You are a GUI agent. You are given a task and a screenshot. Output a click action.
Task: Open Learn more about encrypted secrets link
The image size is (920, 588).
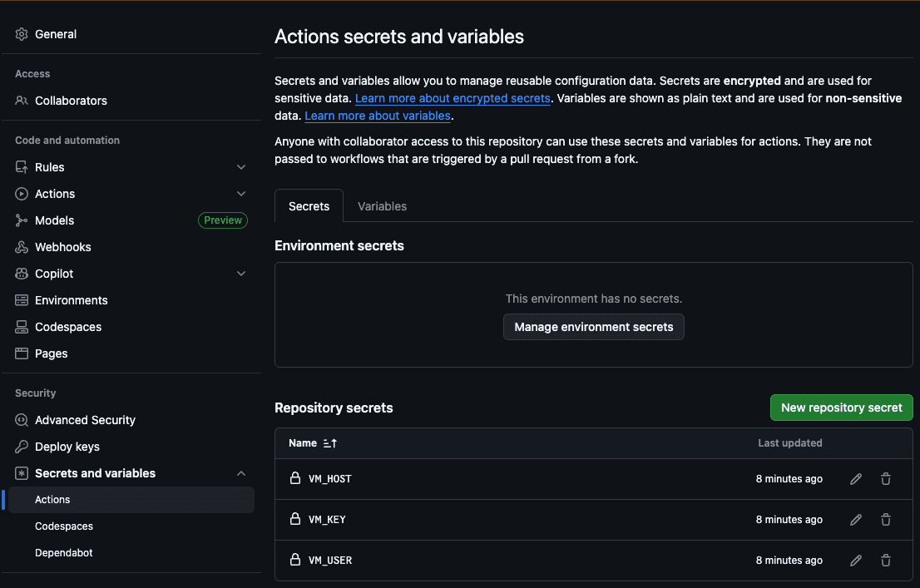[x=452, y=98]
